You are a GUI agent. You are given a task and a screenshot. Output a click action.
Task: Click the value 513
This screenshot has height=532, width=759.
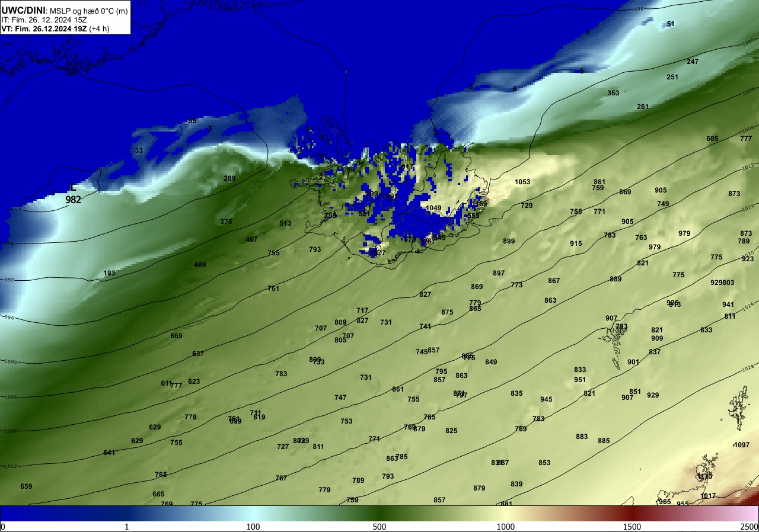click(285, 223)
